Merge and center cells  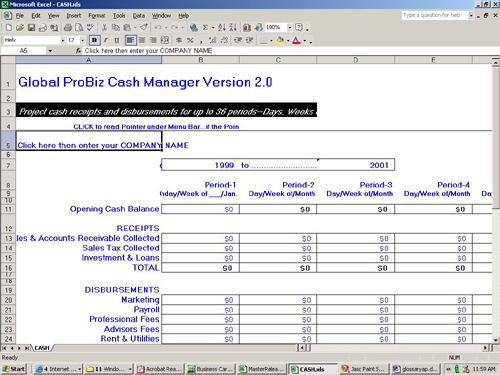(165, 41)
